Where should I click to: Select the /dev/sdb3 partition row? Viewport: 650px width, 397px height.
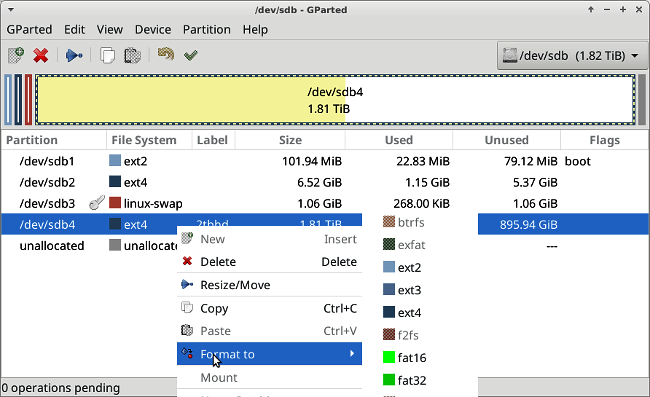pyautogui.click(x=325, y=203)
